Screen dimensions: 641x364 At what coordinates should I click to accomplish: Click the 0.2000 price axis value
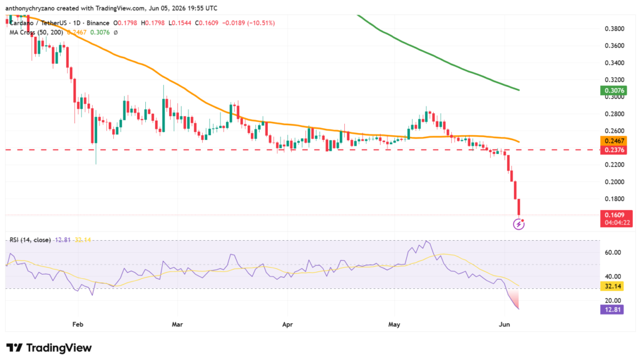point(615,182)
